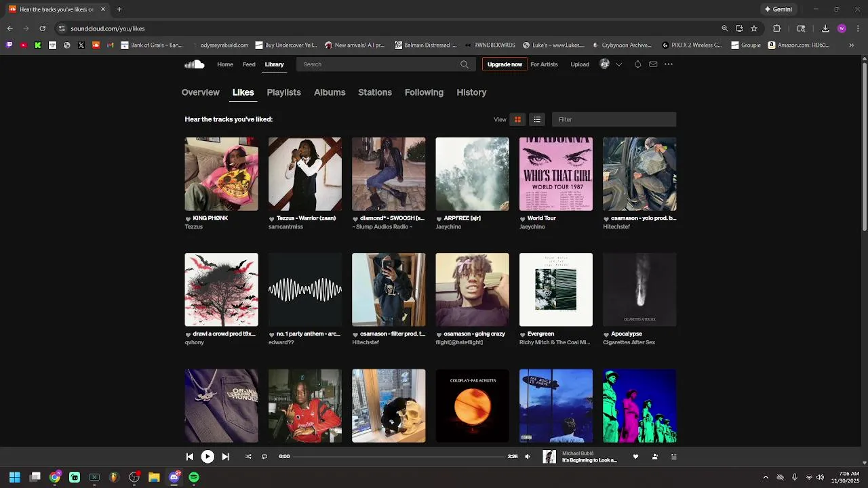Image resolution: width=868 pixels, height=488 pixels.
Task: Toggle the heart beside Evergreen
Action: click(523, 335)
